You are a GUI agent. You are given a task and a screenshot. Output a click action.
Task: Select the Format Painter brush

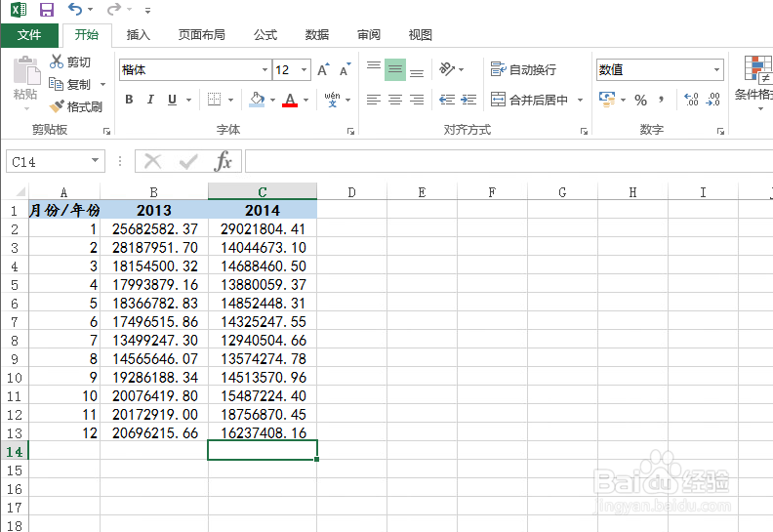point(75,106)
